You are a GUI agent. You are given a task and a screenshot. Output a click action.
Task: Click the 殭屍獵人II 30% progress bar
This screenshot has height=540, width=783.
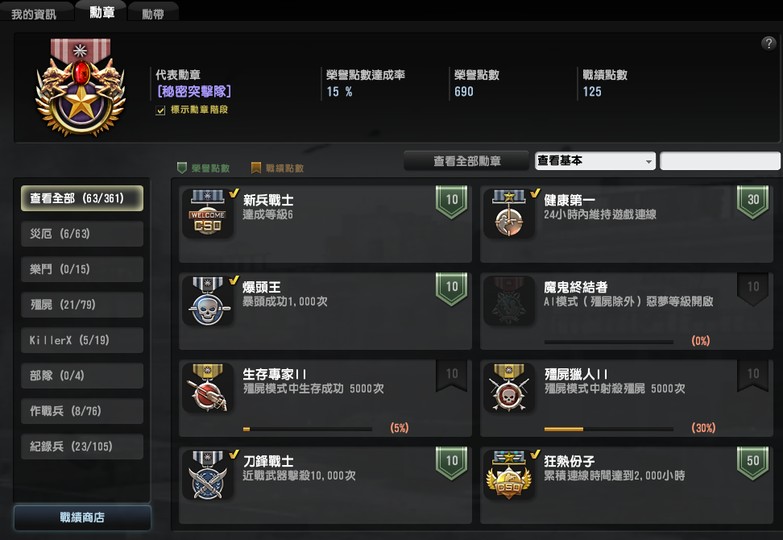[609, 429]
